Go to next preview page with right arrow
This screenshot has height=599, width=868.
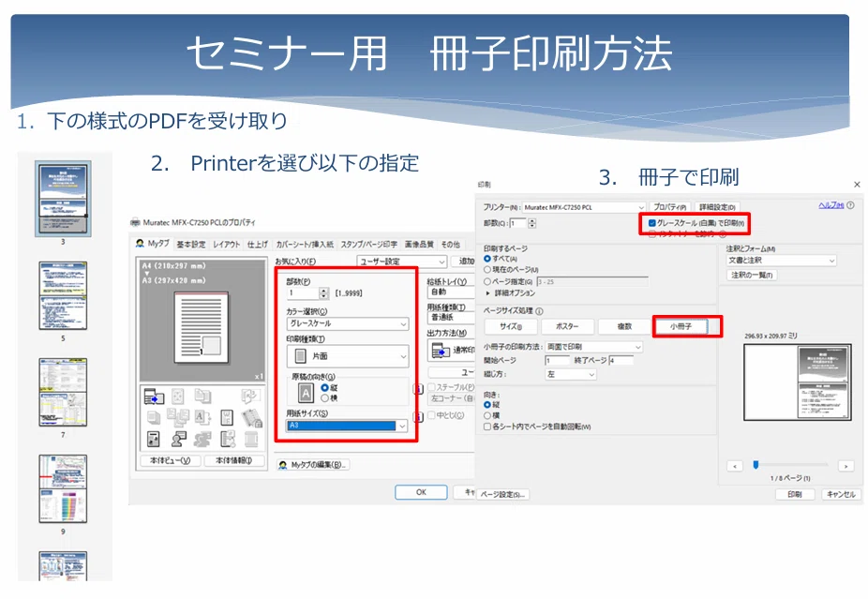click(x=846, y=466)
